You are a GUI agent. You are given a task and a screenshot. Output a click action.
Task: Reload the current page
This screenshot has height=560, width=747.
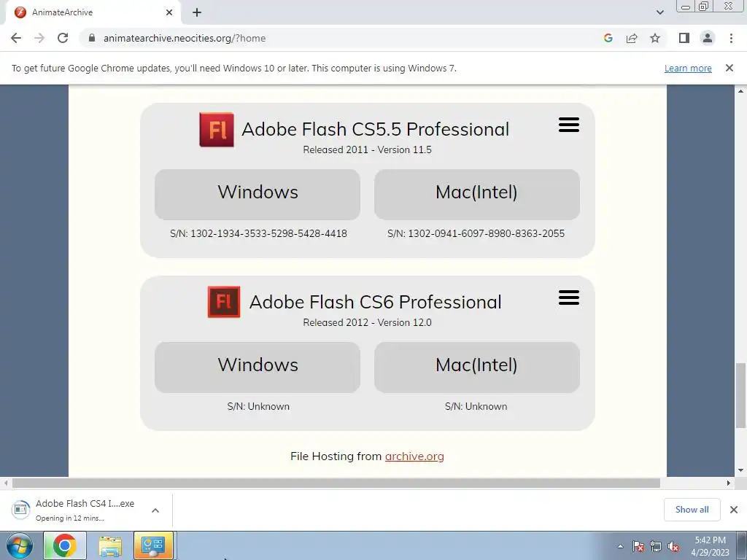click(x=63, y=38)
